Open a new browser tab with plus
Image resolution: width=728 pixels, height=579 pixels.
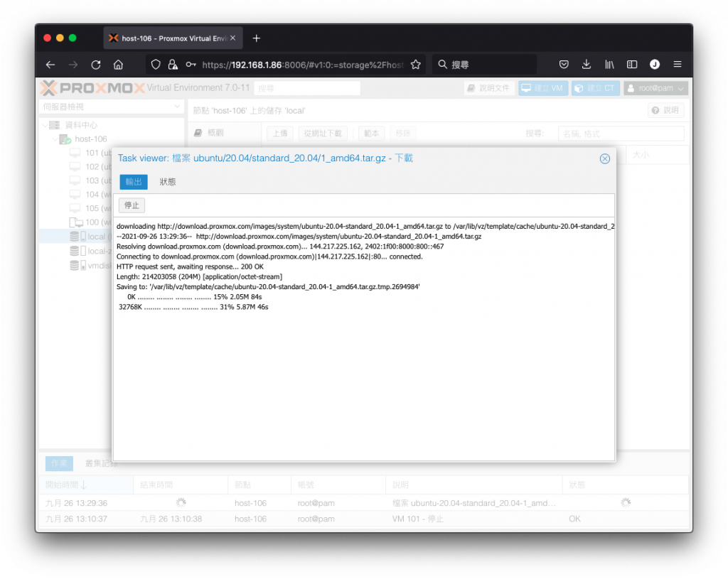pyautogui.click(x=256, y=38)
